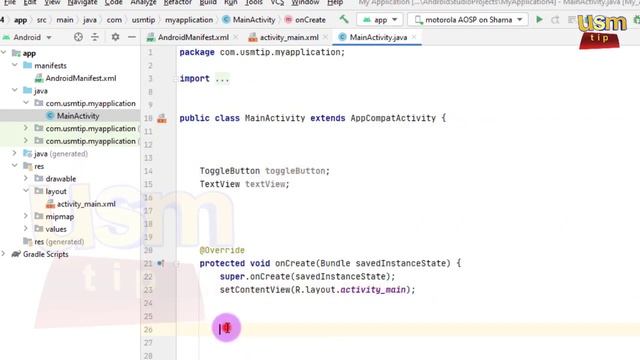Click onCreate breadcrumb in navigation bar
Viewport: 640px width, 360px height.
click(x=305, y=20)
